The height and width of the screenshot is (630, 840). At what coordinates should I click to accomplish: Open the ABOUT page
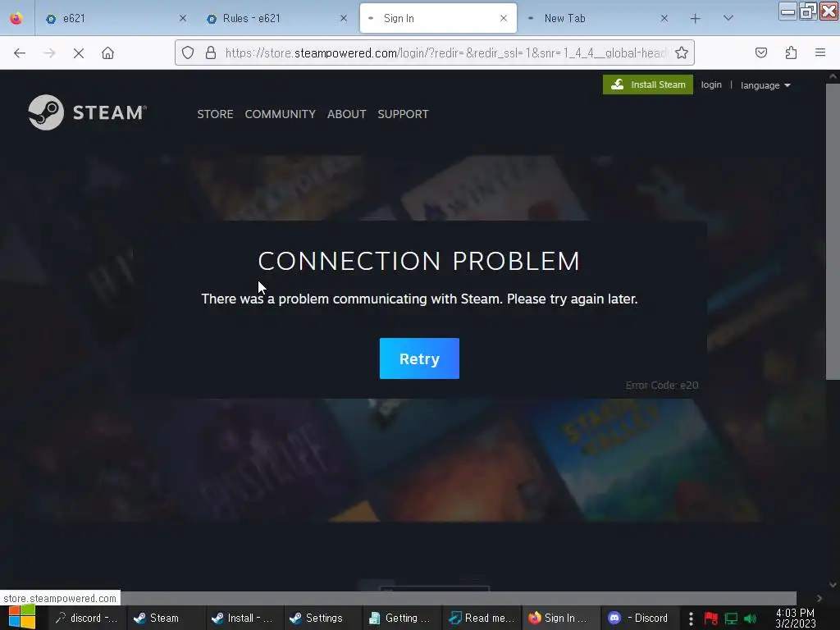[x=347, y=114]
